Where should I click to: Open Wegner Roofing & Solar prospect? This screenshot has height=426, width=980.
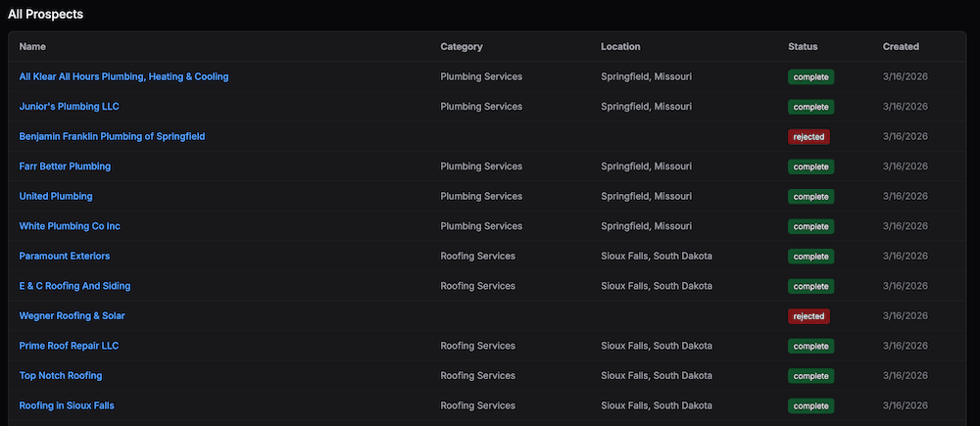(x=72, y=316)
